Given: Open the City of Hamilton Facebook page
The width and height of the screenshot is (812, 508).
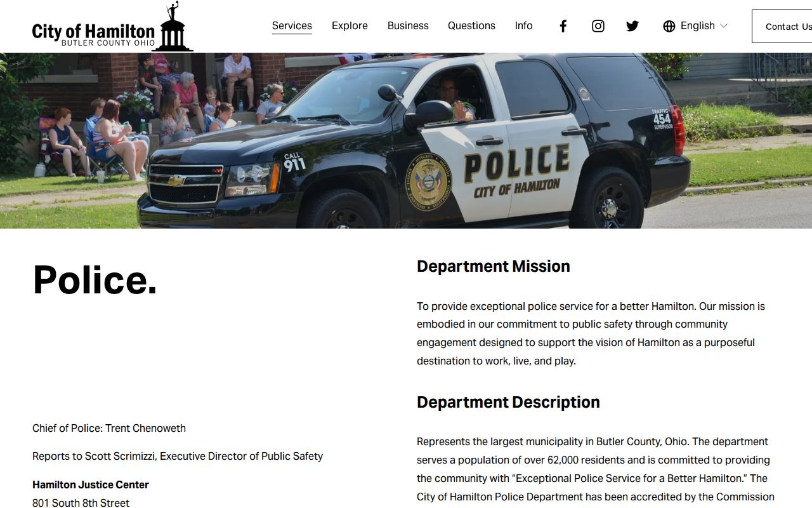Looking at the screenshot, I should click(563, 26).
